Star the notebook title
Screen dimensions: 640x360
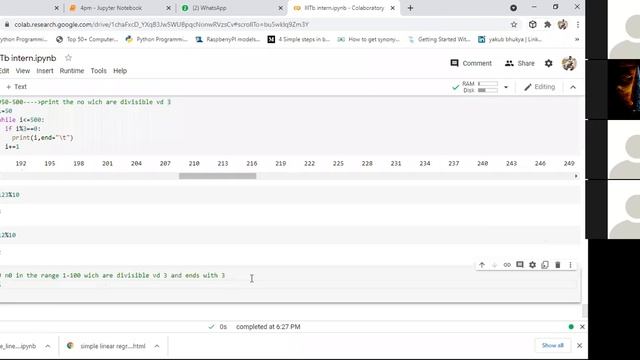(68, 58)
